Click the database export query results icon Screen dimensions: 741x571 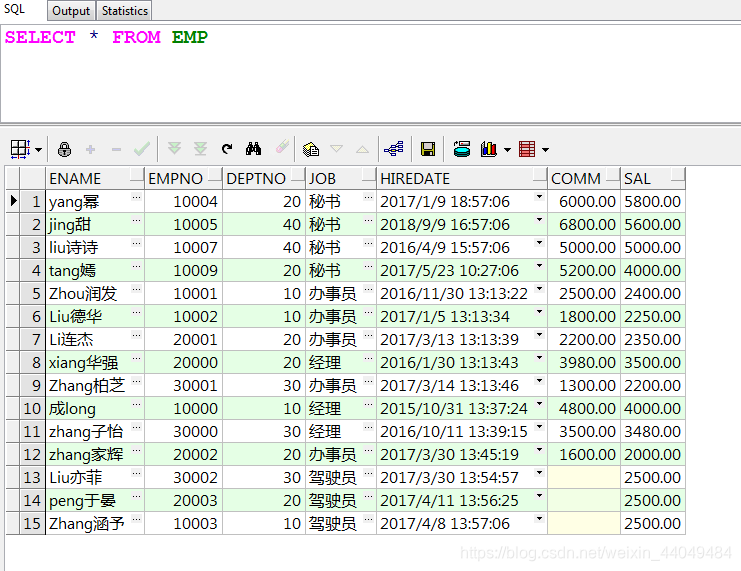click(x=462, y=149)
